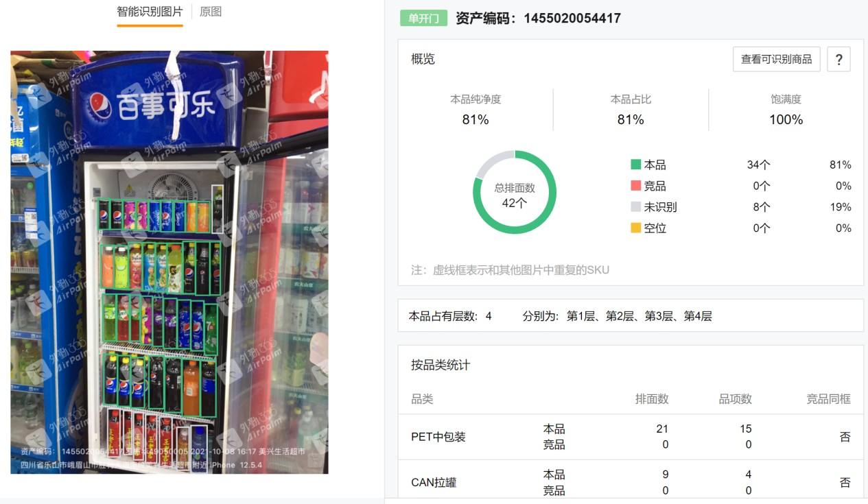The image size is (868, 504).
Task: Click the 34个 count in 本品 row
Action: (x=759, y=165)
